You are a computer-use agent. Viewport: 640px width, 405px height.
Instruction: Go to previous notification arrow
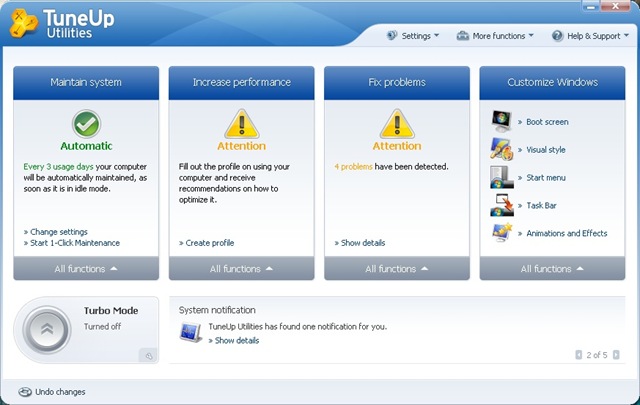point(578,355)
